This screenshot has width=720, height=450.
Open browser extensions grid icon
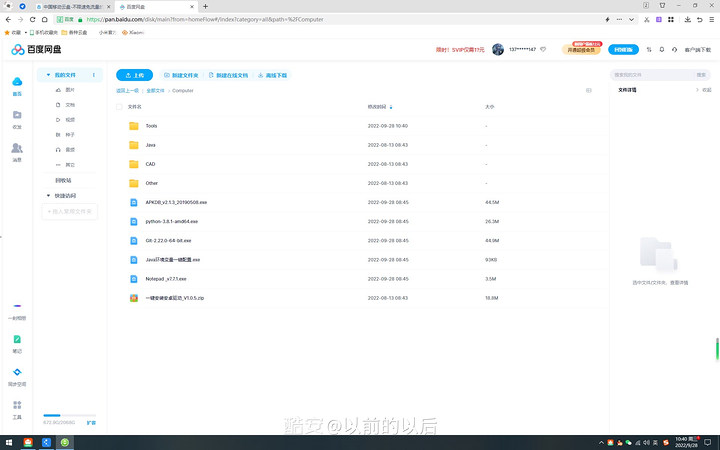click(x=671, y=19)
